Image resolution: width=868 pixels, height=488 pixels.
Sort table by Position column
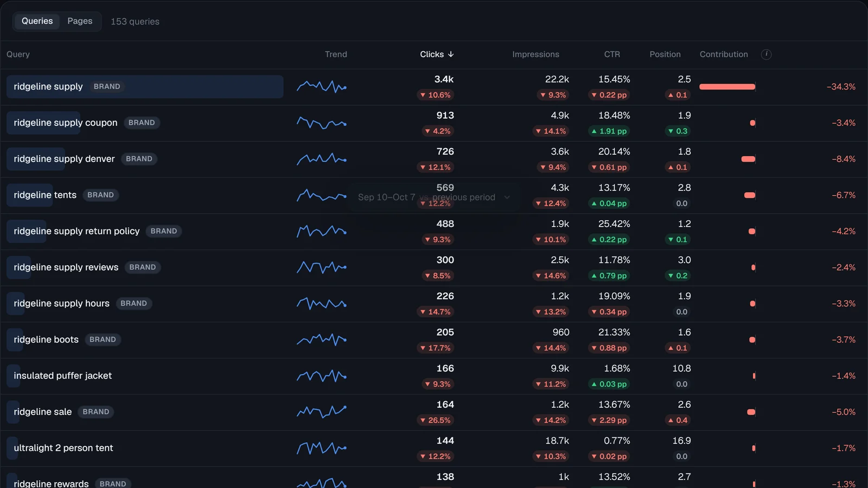(x=665, y=54)
